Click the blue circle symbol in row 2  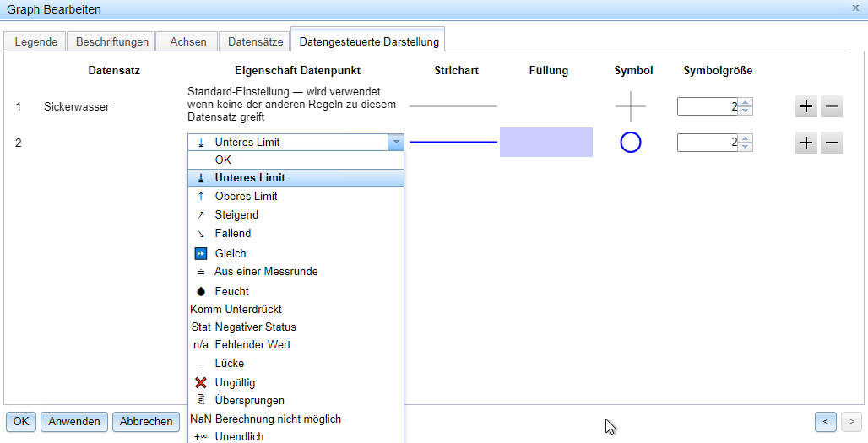[631, 143]
